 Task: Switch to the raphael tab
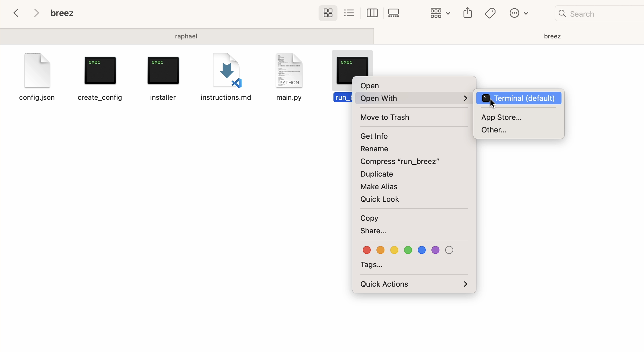coord(186,36)
